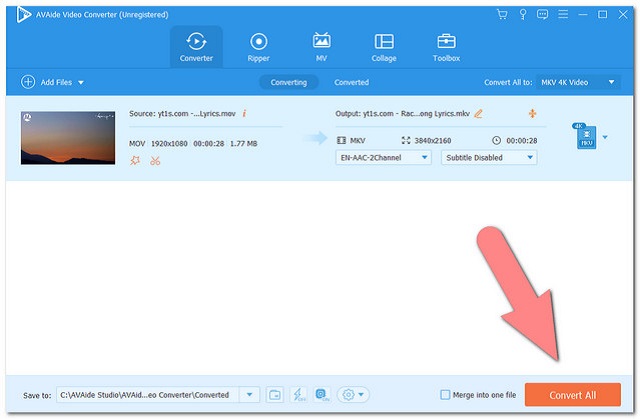Toggle the GPU hardware acceleration icon

tap(322, 395)
